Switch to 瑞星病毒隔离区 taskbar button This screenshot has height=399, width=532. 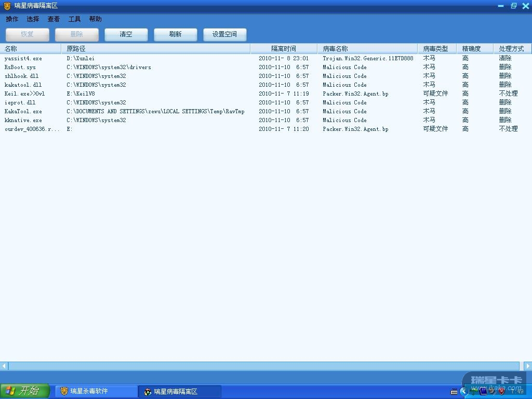point(180,391)
